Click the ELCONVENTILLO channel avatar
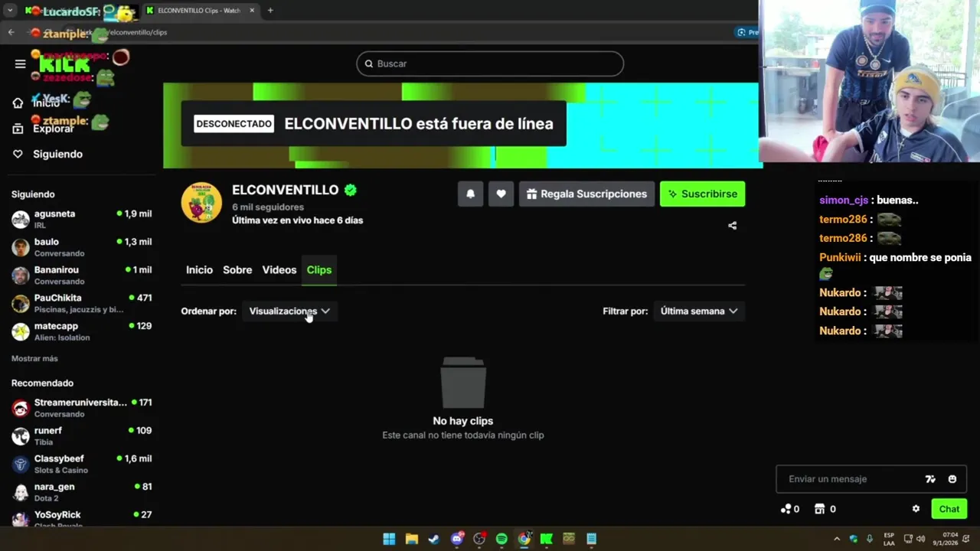980x551 pixels. [x=201, y=203]
